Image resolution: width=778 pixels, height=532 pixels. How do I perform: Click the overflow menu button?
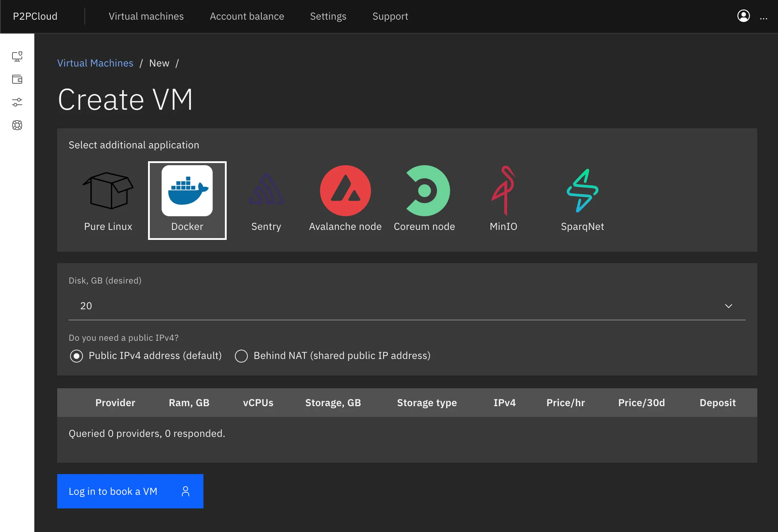[x=764, y=16]
